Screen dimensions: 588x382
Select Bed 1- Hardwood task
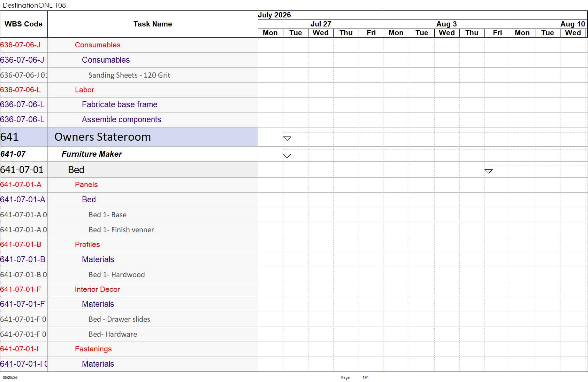click(129, 274)
